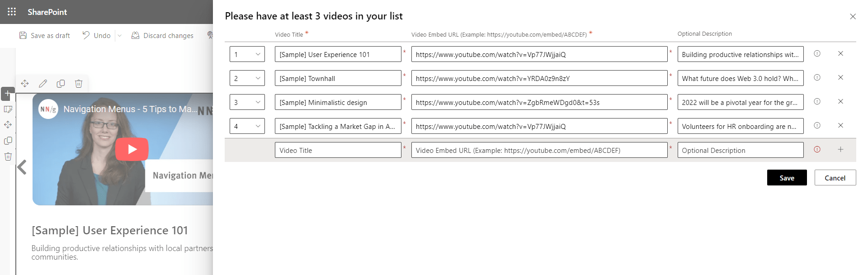Screen dimensions: 868x275
Task: Remove the Townhall video row
Action: pos(840,77)
